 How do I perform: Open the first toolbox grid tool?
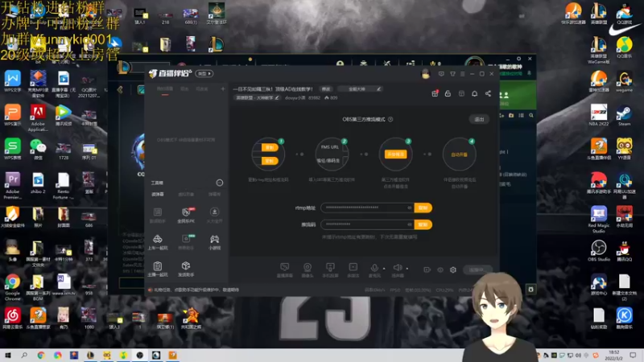click(x=158, y=215)
